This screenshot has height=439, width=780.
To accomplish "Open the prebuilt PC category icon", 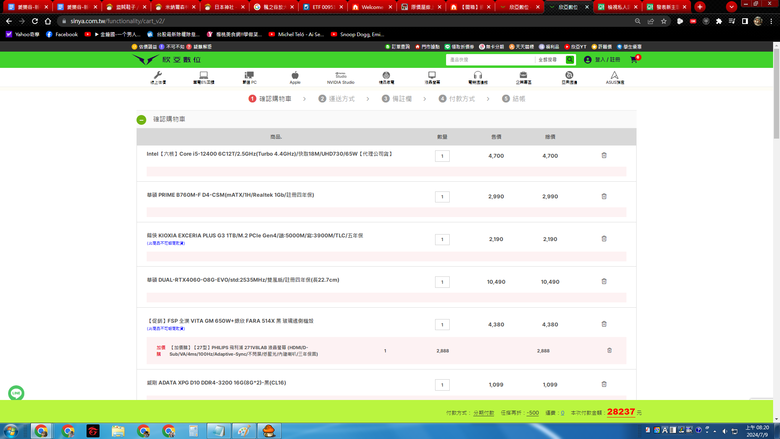I will 249,78.
